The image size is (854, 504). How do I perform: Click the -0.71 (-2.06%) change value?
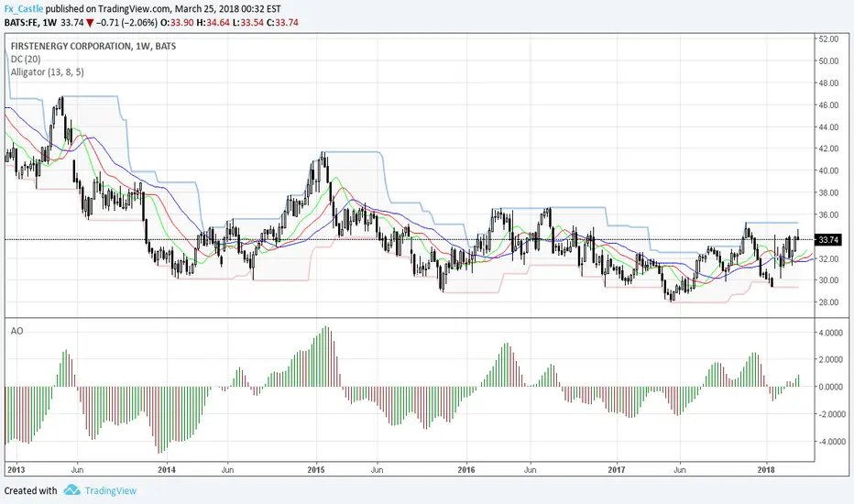pos(126,22)
